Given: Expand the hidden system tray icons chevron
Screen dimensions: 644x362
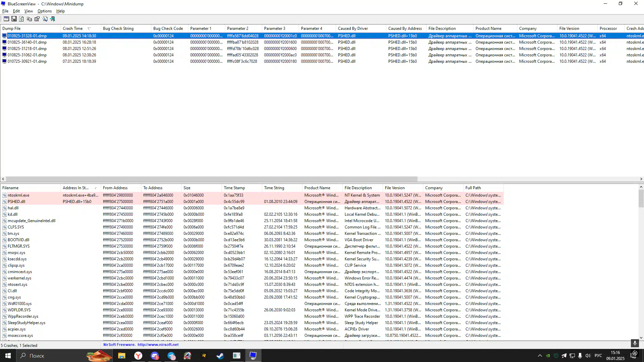Looking at the screenshot, I should [x=540, y=356].
